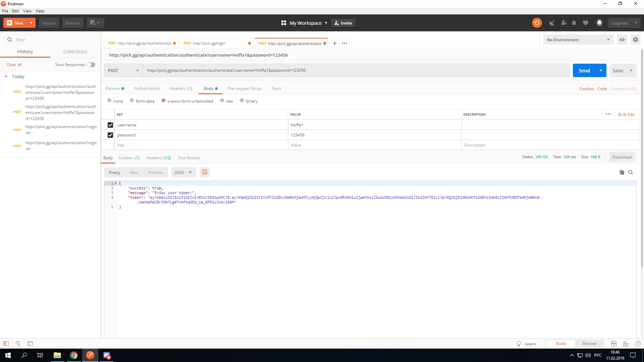
Task: Open the notifications bell
Action: 574,23
